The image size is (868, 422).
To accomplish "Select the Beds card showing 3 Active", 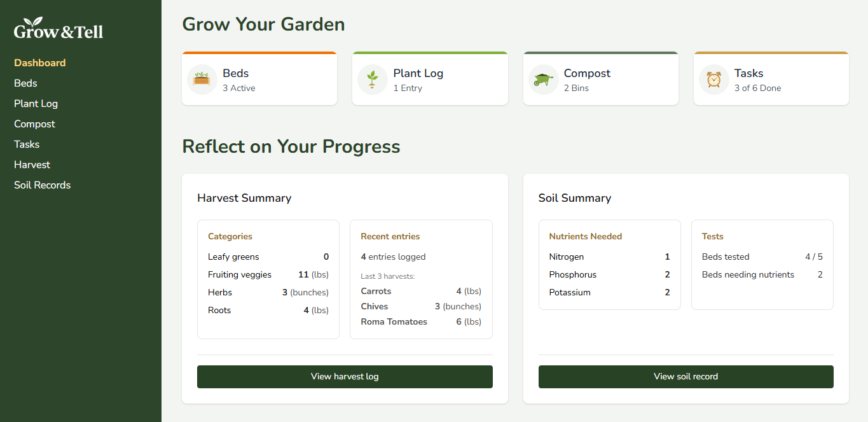I will [x=259, y=78].
